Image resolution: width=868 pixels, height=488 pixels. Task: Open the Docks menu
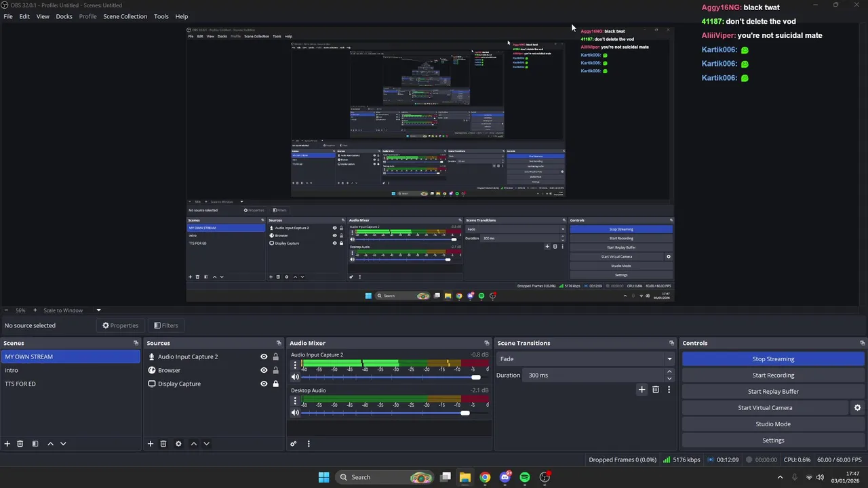click(64, 16)
